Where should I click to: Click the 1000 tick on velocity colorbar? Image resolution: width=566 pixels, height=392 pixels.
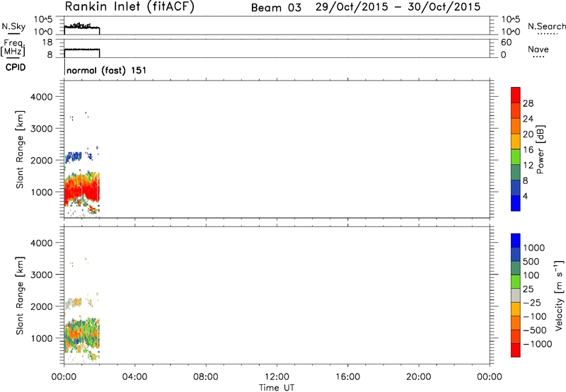[533, 248]
